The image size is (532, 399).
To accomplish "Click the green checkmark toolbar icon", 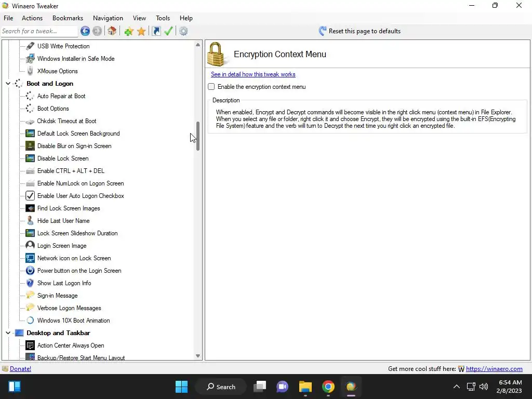I will pyautogui.click(x=169, y=31).
